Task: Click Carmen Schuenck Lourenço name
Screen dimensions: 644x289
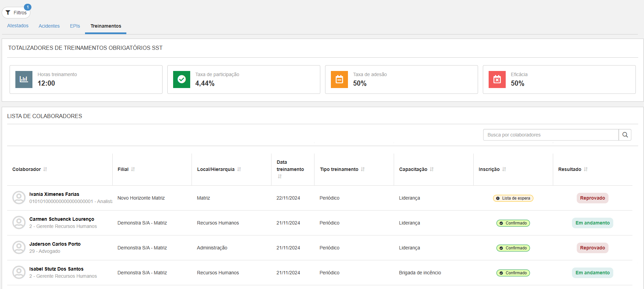Action: pos(62,219)
